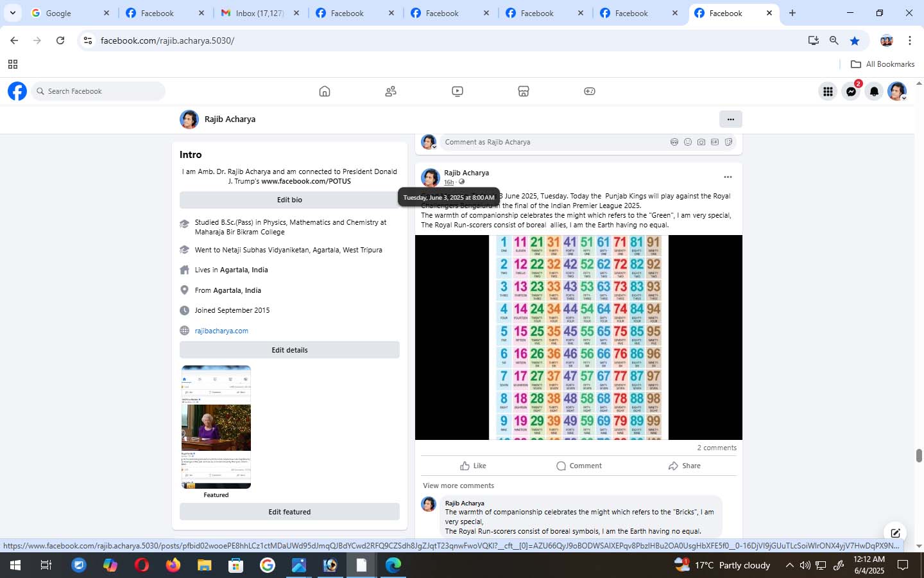Open the Video icon in the Facebook navigation bar
This screenshot has height=578, width=924.
tap(458, 91)
